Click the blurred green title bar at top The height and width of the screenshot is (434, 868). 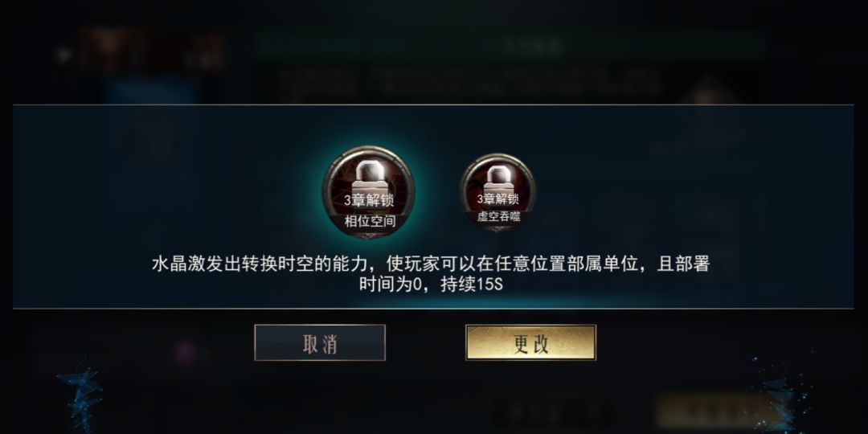tap(510, 45)
